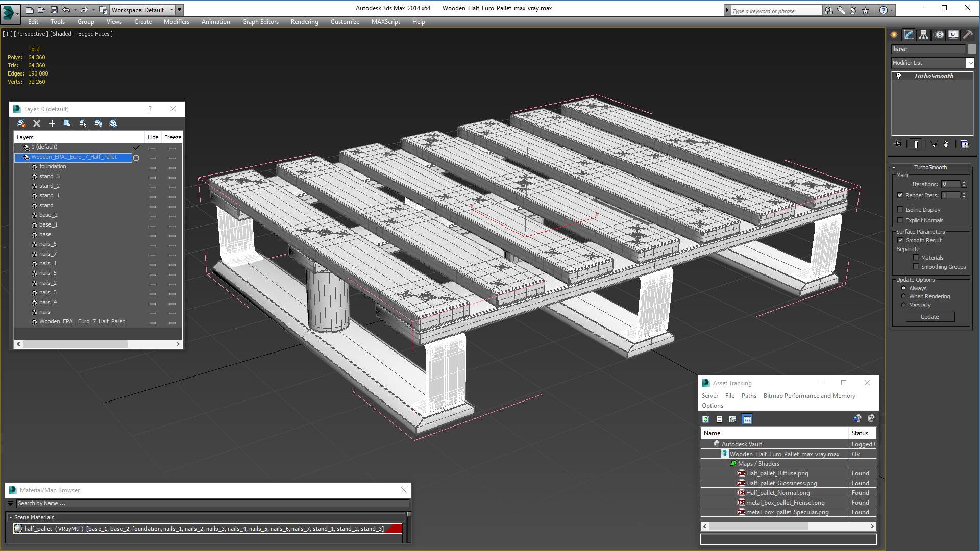
Task: Select When Rendering update option
Action: coord(904,296)
